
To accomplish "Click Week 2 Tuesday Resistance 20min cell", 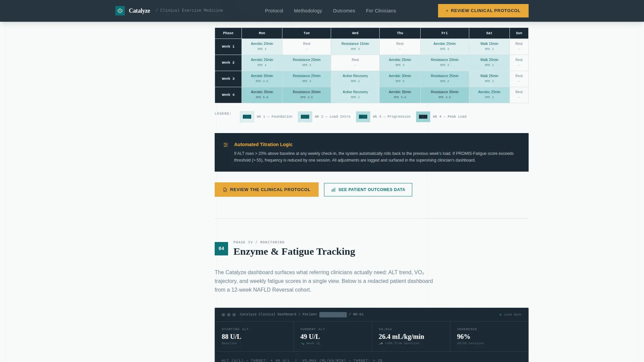I will point(307,63).
